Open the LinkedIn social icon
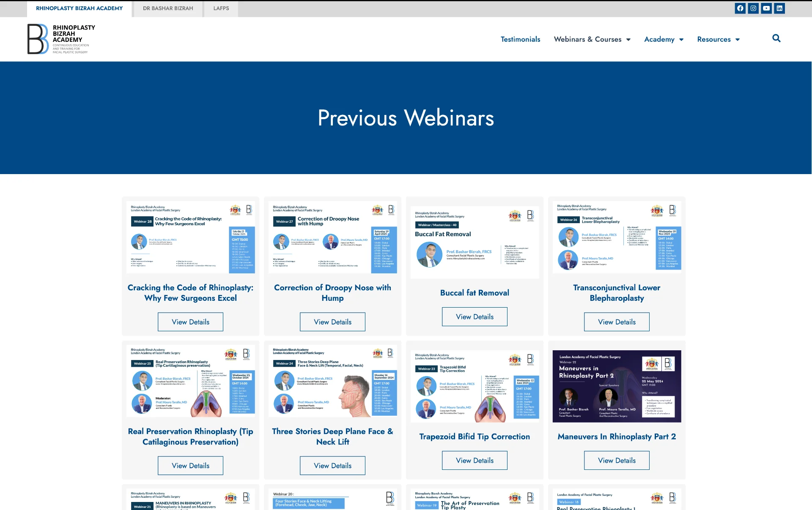This screenshot has height=510, width=812. (x=779, y=8)
